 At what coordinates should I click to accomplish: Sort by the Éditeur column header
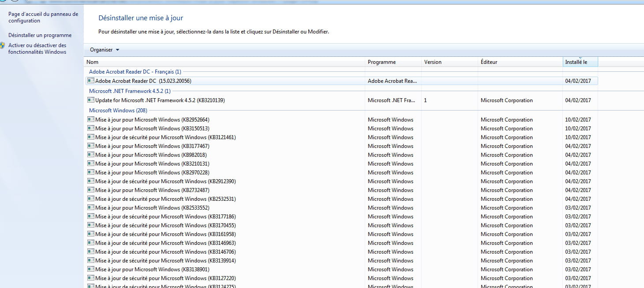click(x=520, y=62)
